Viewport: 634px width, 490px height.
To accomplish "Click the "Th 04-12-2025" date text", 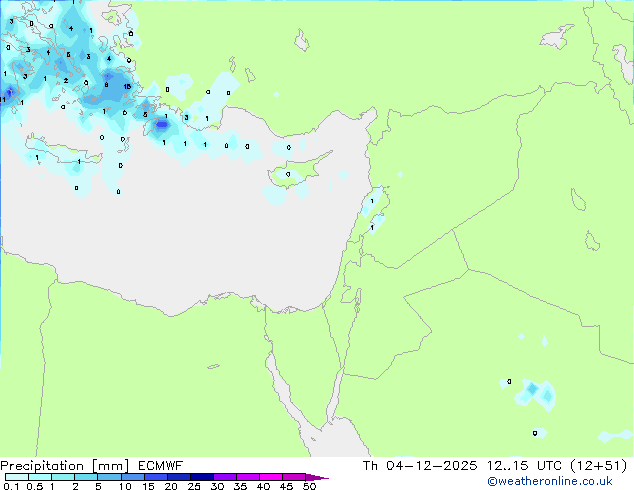I will (420, 466).
